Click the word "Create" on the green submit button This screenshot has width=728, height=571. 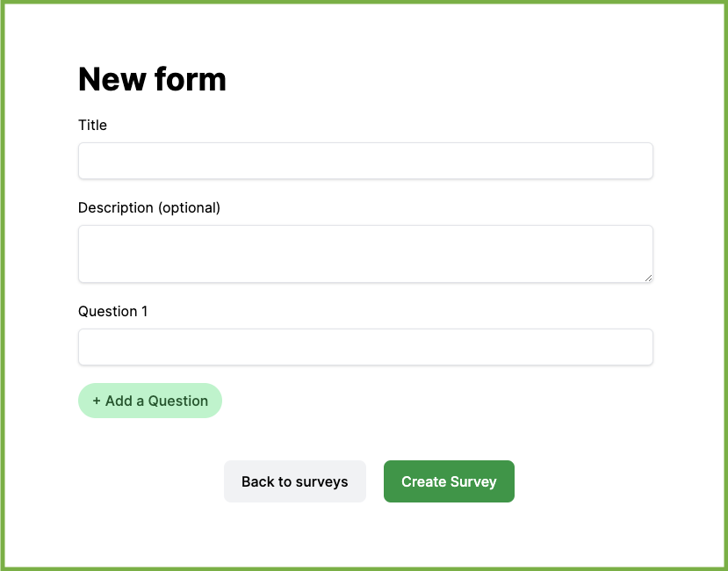point(423,481)
